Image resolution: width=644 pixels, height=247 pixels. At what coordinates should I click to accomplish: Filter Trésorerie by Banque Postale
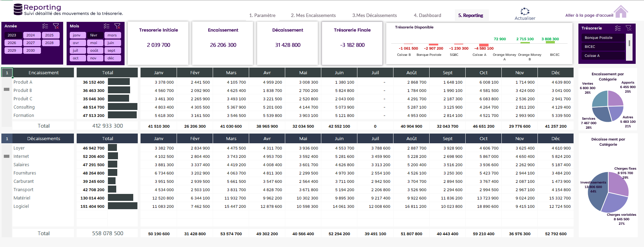[603, 37]
